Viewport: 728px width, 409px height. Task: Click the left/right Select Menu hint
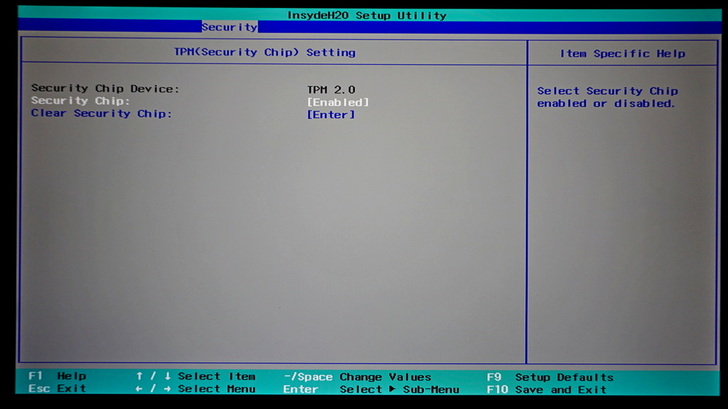coord(195,389)
